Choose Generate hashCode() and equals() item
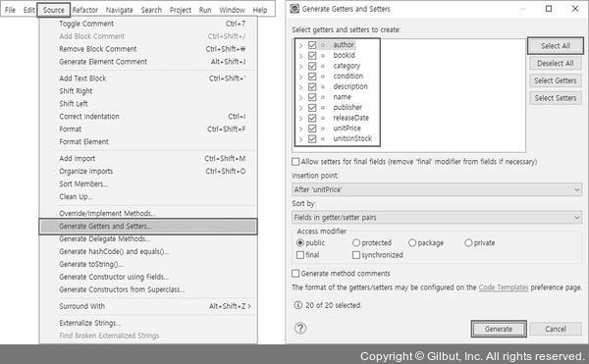The height and width of the screenshot is (364, 589). pos(148,251)
